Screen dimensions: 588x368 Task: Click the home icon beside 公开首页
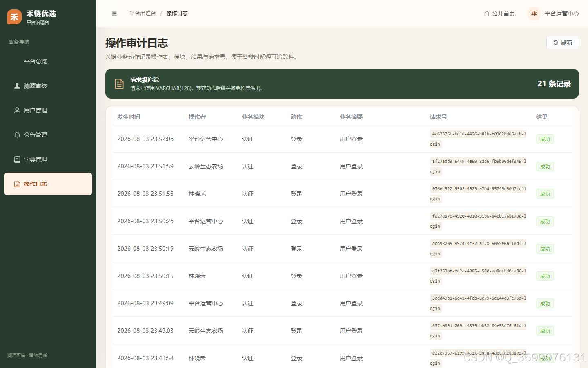click(x=487, y=13)
